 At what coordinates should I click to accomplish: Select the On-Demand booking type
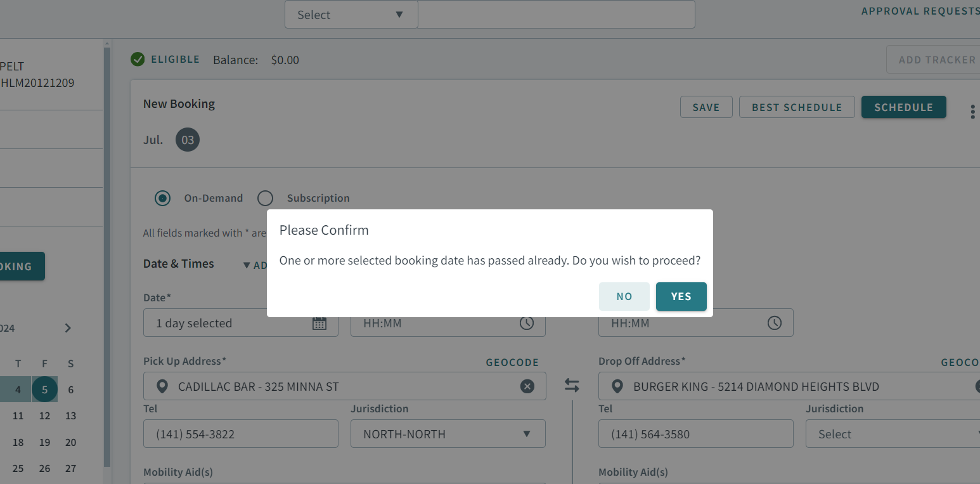click(162, 198)
